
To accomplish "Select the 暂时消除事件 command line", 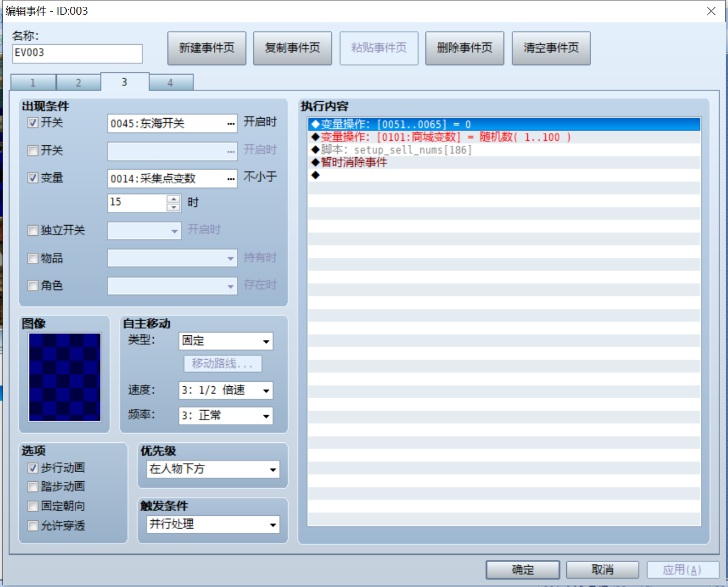I will tap(505, 162).
